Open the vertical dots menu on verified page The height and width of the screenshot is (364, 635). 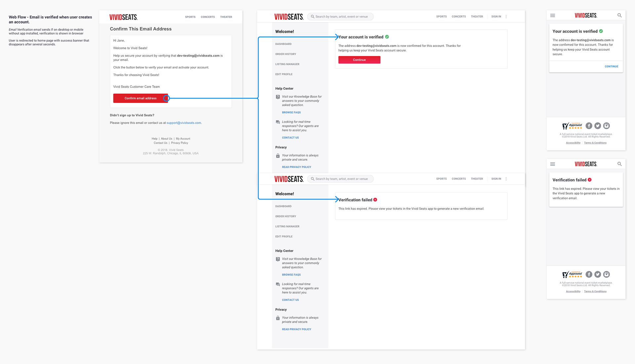(x=506, y=17)
